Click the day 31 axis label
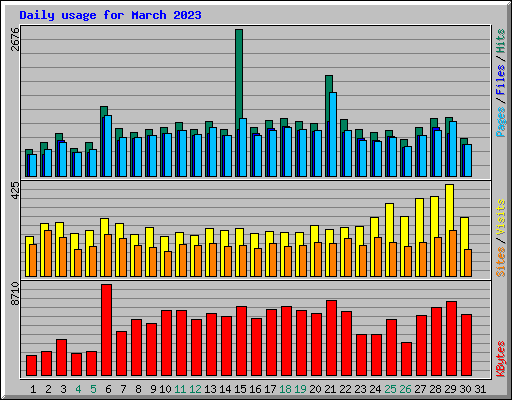512x400 pixels. click(480, 389)
